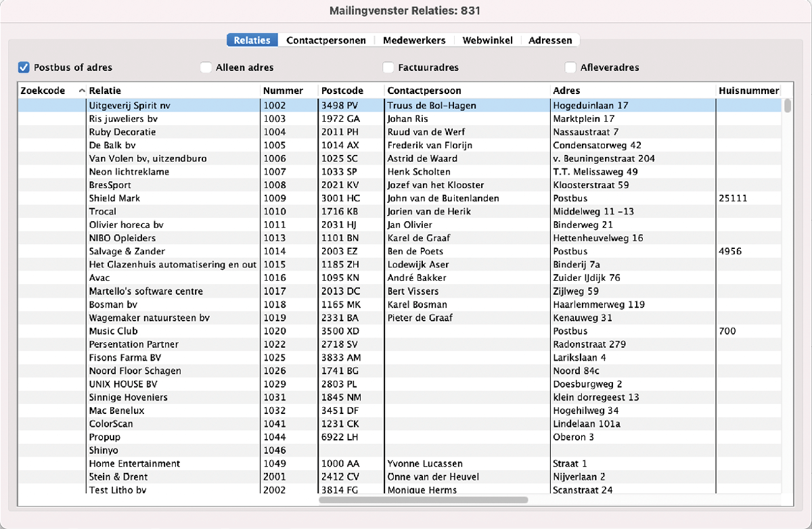Click contact John van de Buitenlanden

(x=443, y=198)
